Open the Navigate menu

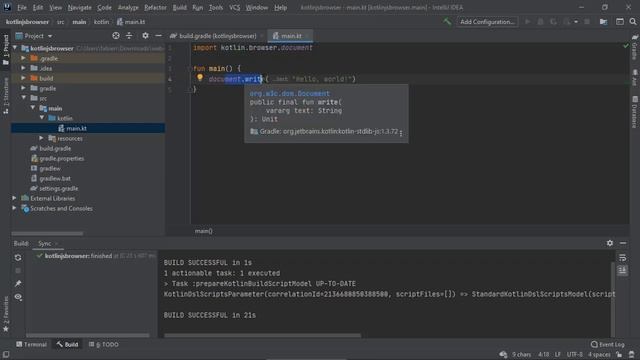point(80,7)
